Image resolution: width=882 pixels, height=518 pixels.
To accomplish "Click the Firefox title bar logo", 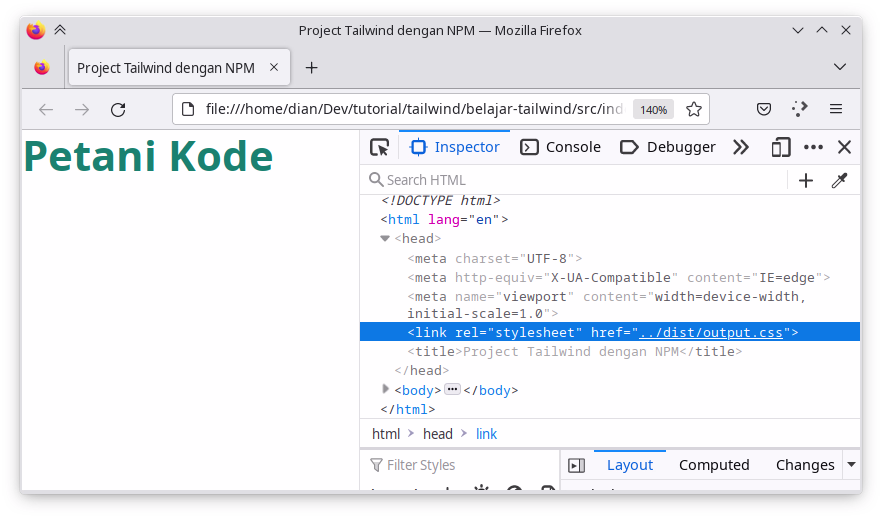I will pyautogui.click(x=35, y=30).
